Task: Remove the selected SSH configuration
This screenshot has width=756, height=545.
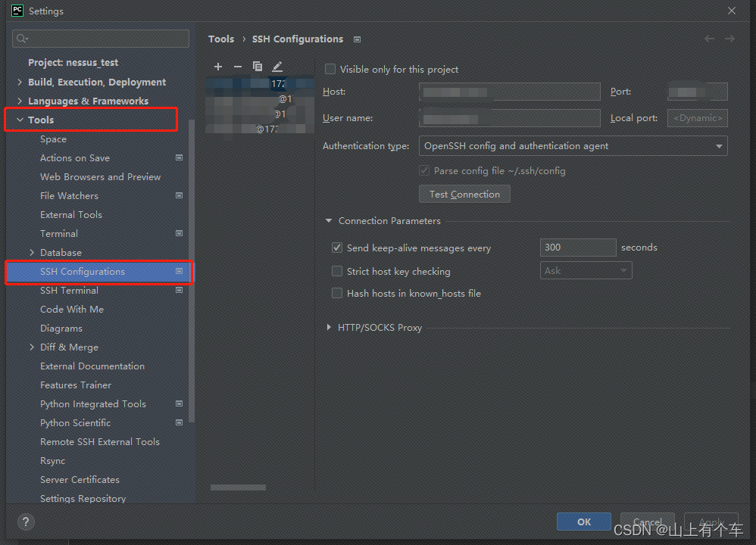Action: 238,67
